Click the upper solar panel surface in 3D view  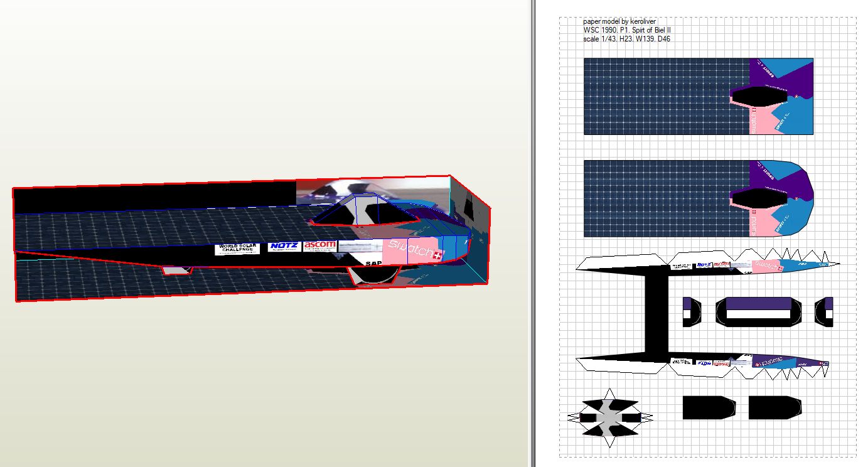[157, 229]
